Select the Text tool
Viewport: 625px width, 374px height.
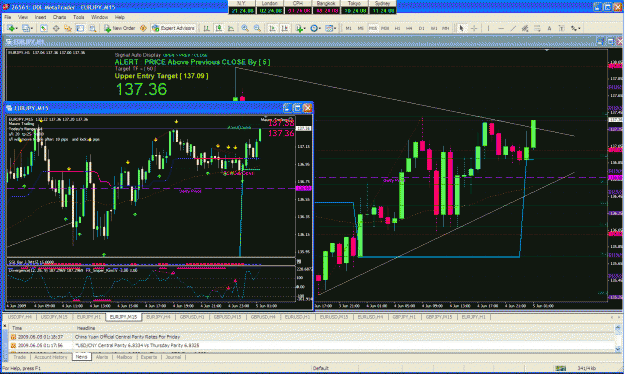pos(549,28)
